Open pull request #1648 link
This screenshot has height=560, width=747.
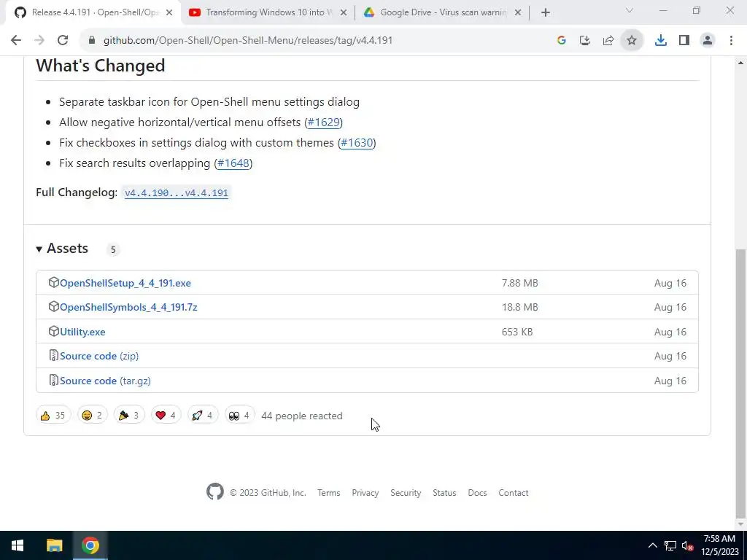pos(233,163)
